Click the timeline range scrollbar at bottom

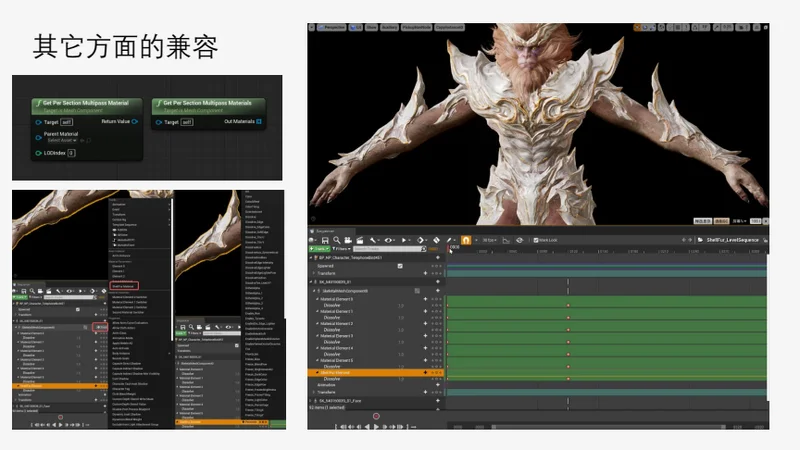tap(608, 427)
